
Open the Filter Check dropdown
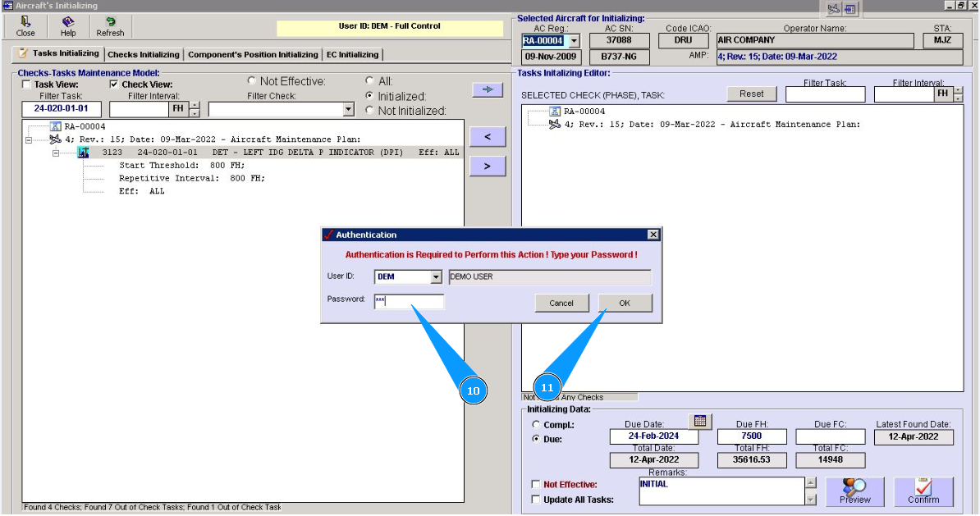click(349, 109)
